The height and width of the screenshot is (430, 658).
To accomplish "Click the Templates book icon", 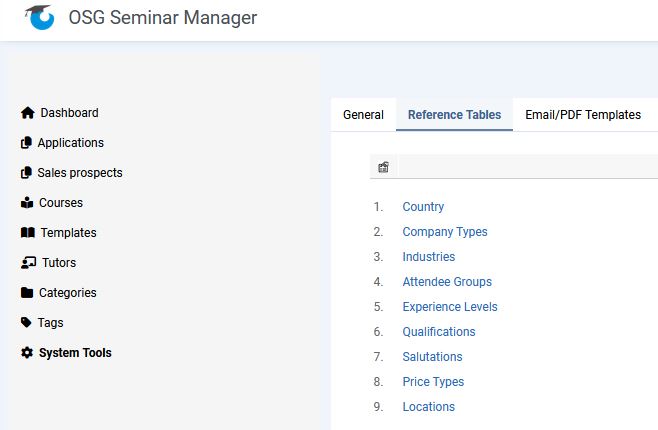I will point(28,233).
